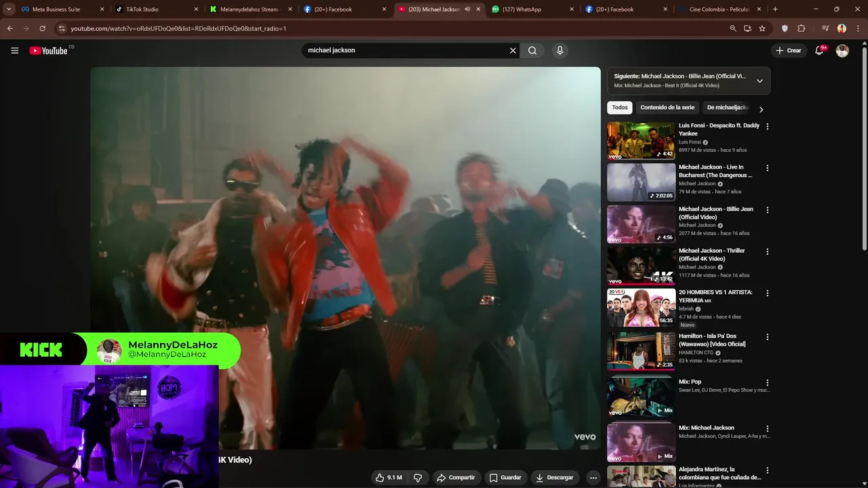Open options for Thriller 4K video

coord(768,251)
